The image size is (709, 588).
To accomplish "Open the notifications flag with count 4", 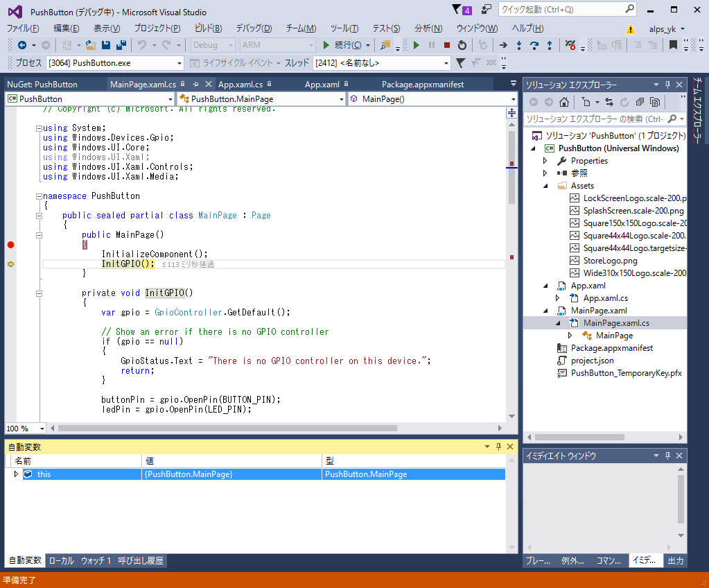I will (462, 10).
